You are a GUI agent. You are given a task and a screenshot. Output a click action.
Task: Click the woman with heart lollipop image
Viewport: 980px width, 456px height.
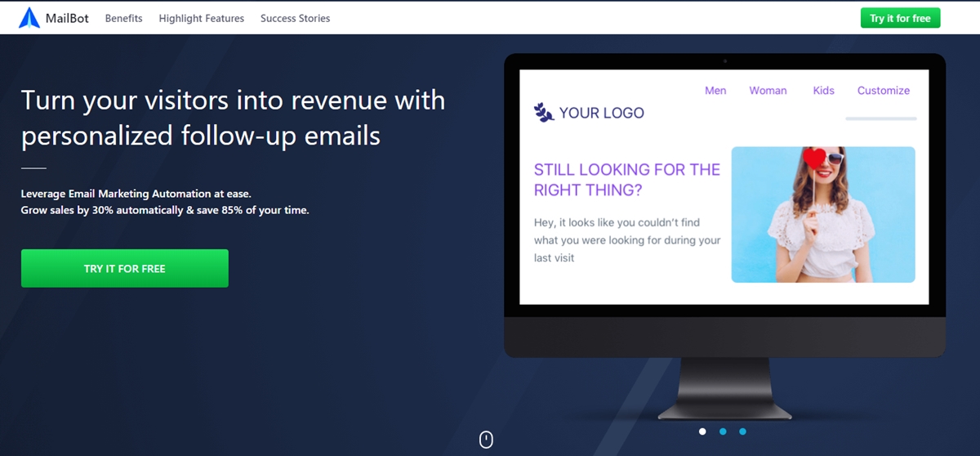click(x=823, y=215)
